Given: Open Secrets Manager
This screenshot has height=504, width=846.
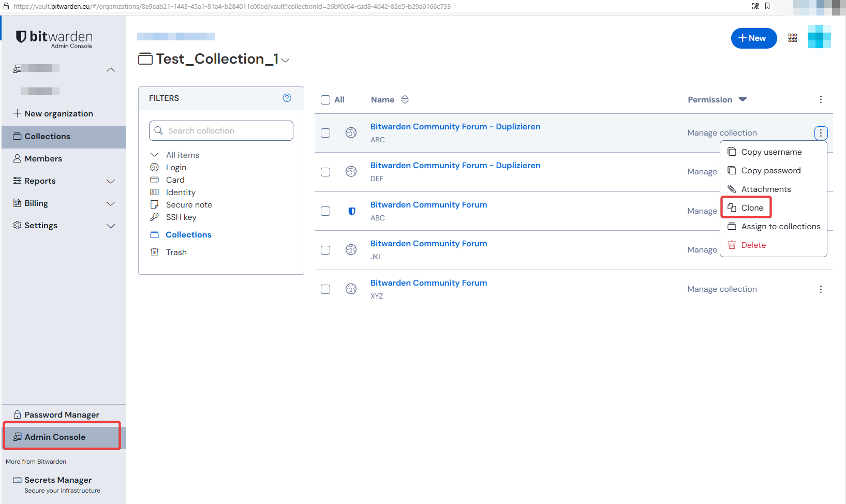Looking at the screenshot, I should 64,484.
